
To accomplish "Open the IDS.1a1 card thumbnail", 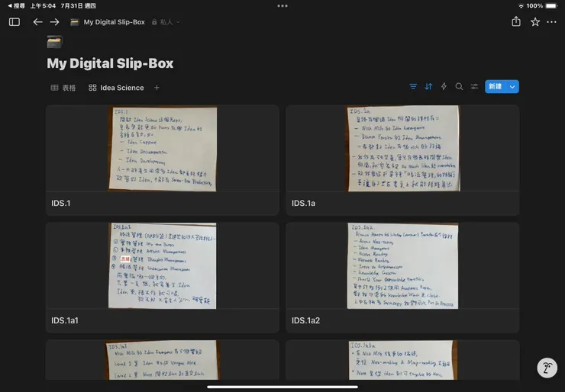I will pyautogui.click(x=162, y=265).
